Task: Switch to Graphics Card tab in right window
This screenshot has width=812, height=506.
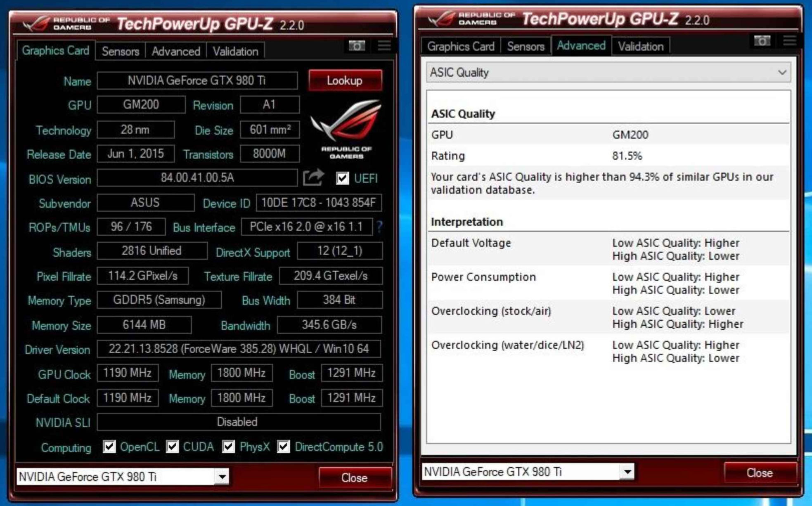Action: point(461,46)
